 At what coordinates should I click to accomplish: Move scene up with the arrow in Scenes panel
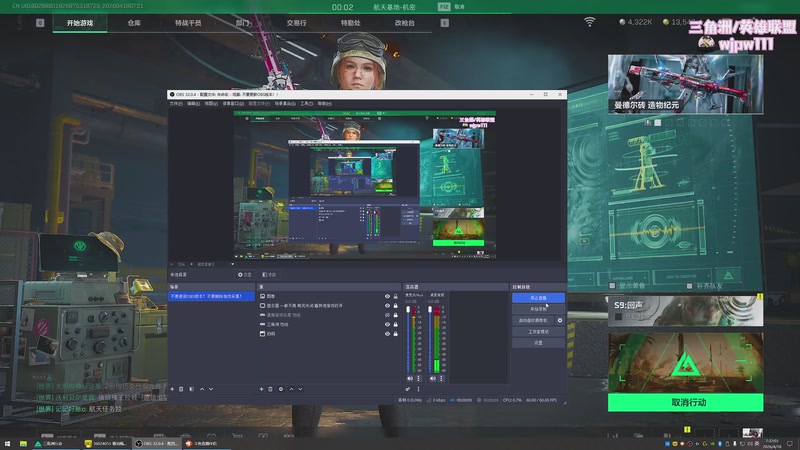(202, 389)
